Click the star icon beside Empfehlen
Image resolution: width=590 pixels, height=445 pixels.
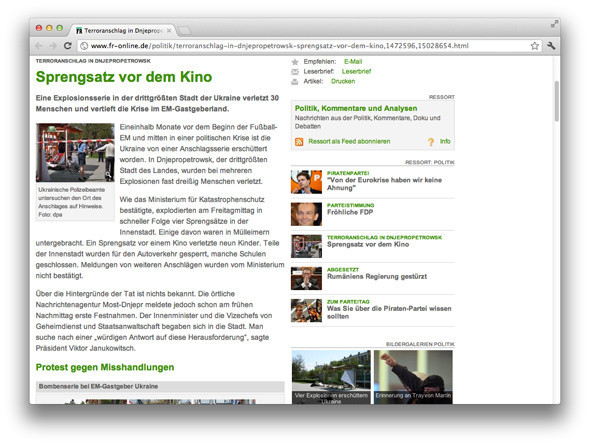coord(295,62)
